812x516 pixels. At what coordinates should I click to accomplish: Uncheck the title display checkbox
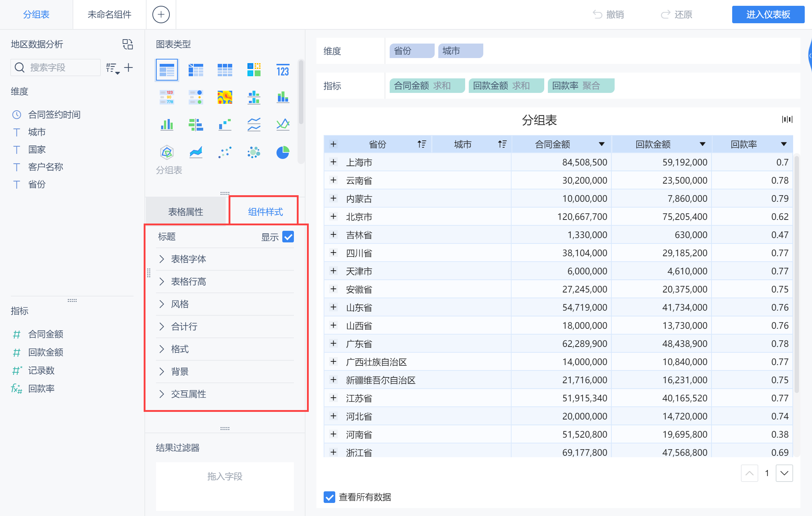[288, 237]
